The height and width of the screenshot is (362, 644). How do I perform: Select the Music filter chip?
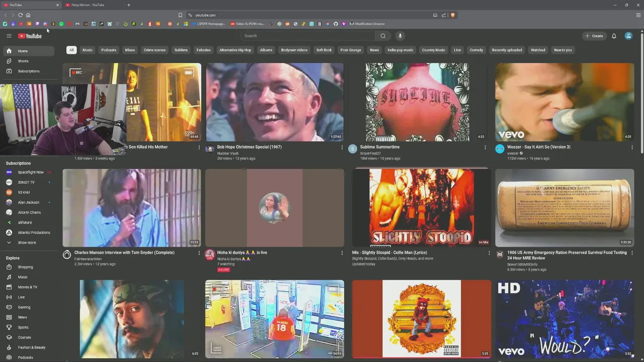[88, 50]
